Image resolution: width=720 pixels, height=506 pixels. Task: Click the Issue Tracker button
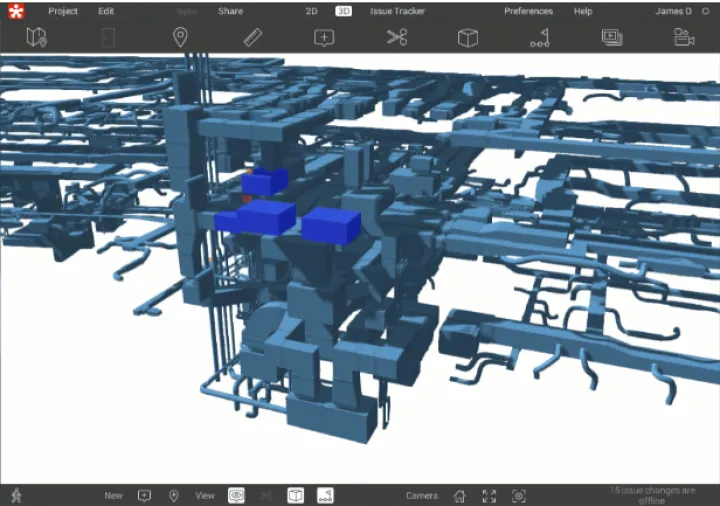tap(397, 11)
